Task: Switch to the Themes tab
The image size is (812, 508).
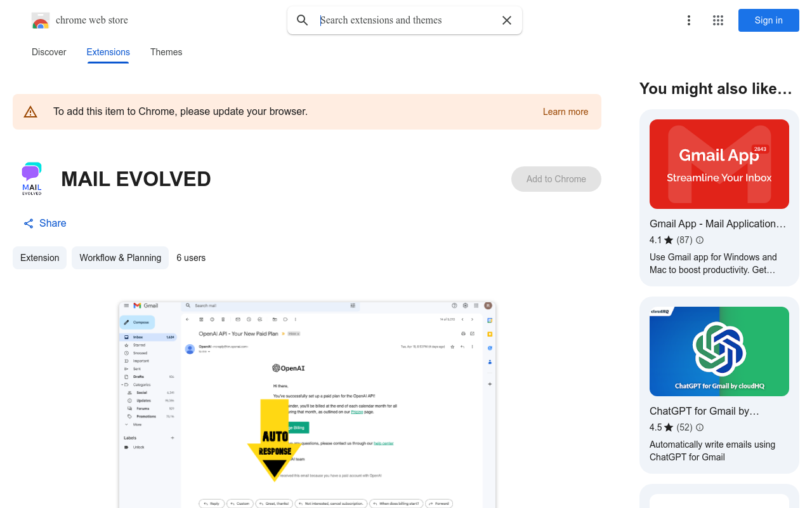Action: 166,52
